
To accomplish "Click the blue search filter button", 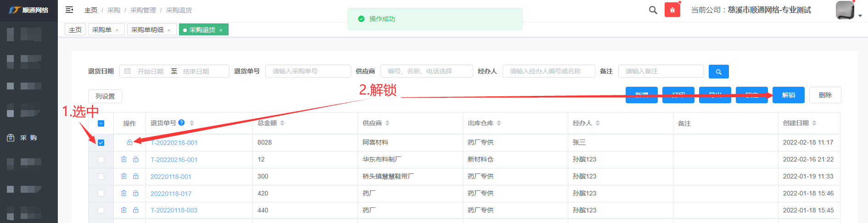I will coord(718,72).
